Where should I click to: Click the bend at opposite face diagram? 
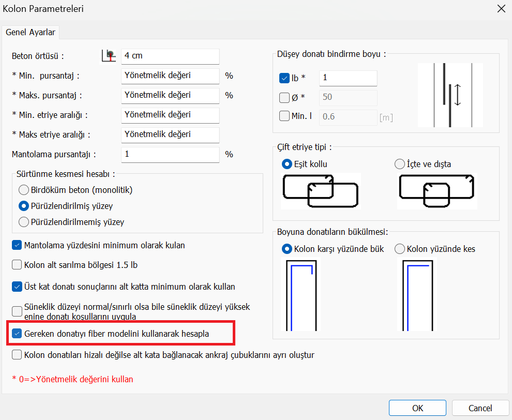coord(300,295)
